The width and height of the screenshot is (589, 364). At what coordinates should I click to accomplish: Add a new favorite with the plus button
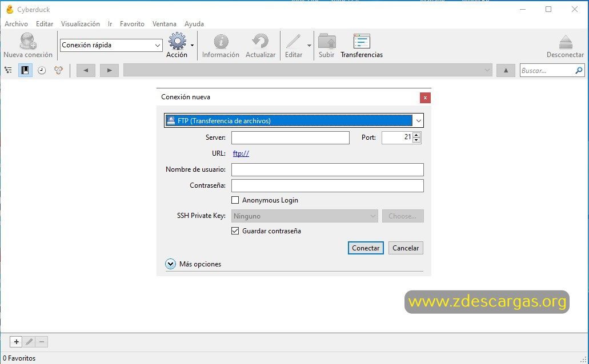click(x=16, y=342)
